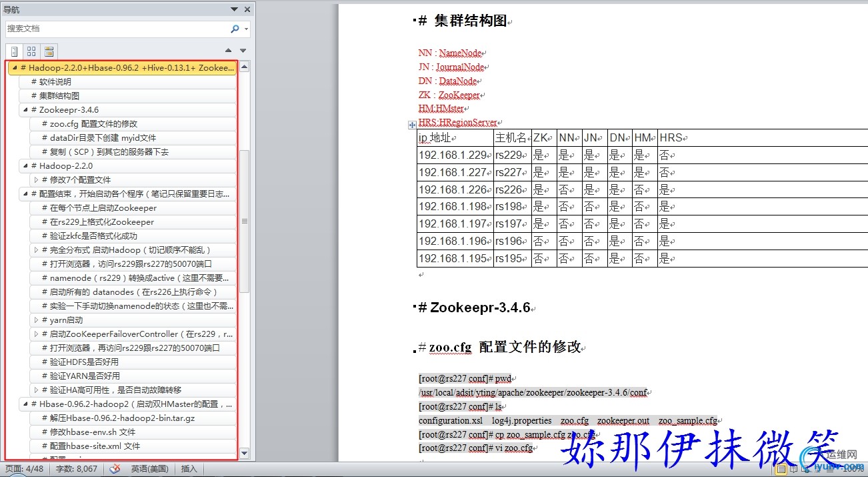Select first 打开浏览器,访问rs229 heading
The height and width of the screenshot is (477, 868).
[133, 264]
